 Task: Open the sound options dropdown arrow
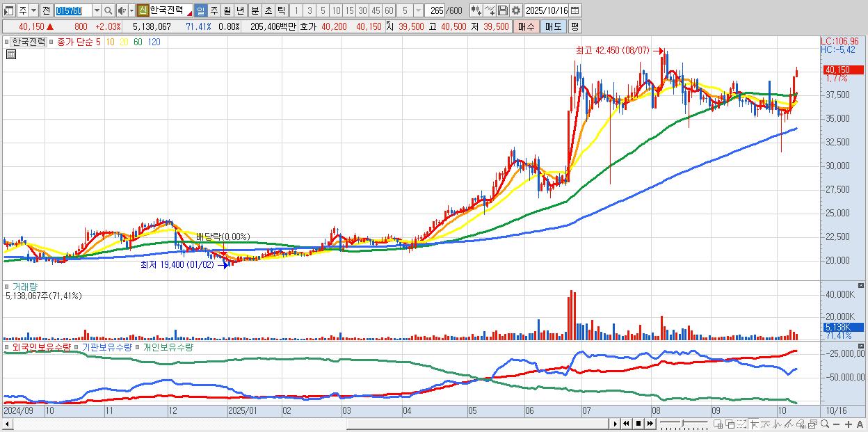point(131,10)
